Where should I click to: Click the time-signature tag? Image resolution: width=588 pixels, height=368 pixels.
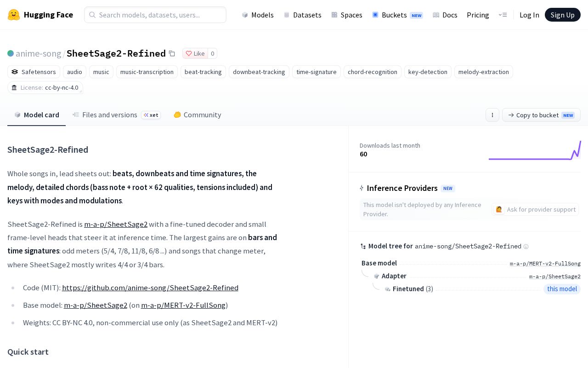317,72
